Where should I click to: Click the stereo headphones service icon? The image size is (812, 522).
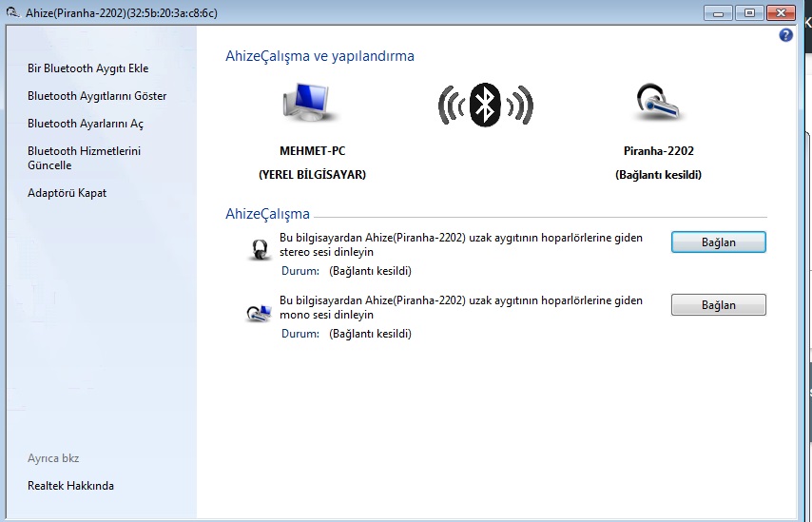coord(260,249)
